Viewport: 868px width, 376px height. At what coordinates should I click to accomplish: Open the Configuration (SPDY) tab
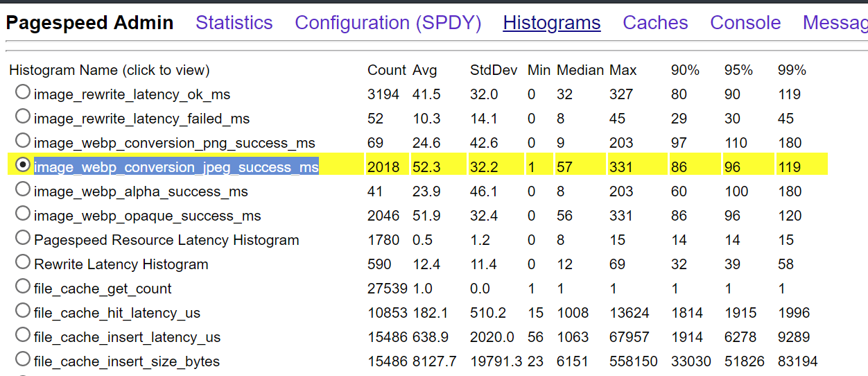[x=388, y=23]
